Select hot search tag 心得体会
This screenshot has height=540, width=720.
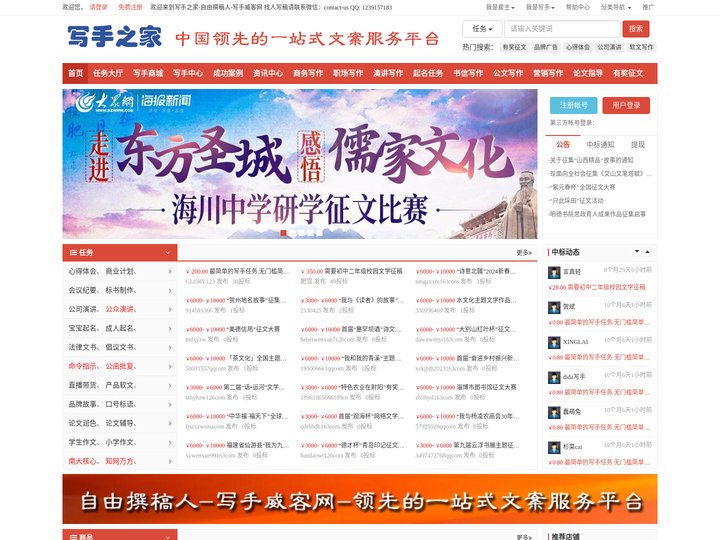(578, 47)
